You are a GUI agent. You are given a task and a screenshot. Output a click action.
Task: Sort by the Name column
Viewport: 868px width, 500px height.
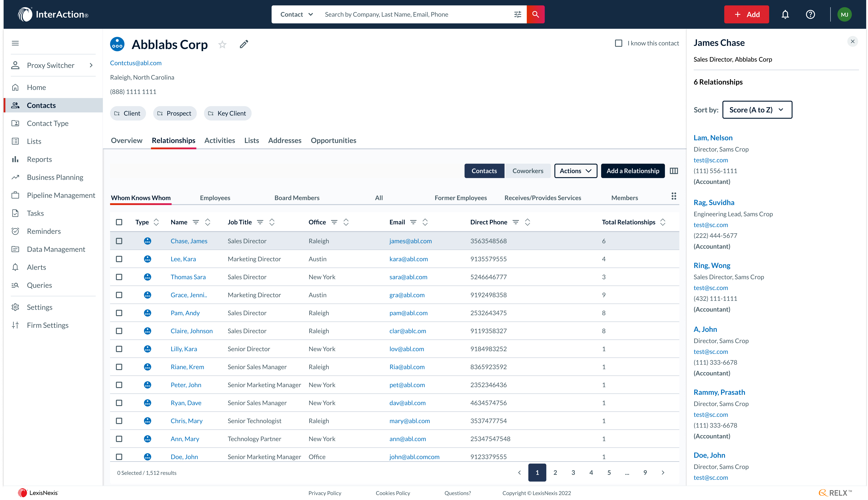[x=208, y=222]
